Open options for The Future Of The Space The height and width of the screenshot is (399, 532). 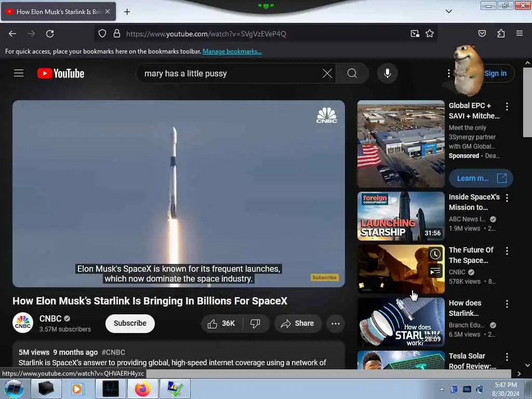(x=507, y=251)
